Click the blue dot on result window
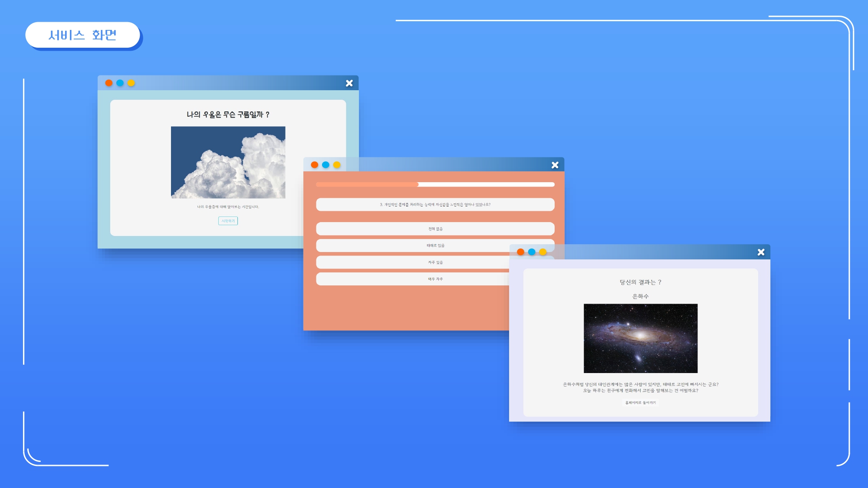The height and width of the screenshot is (488, 868). [532, 252]
